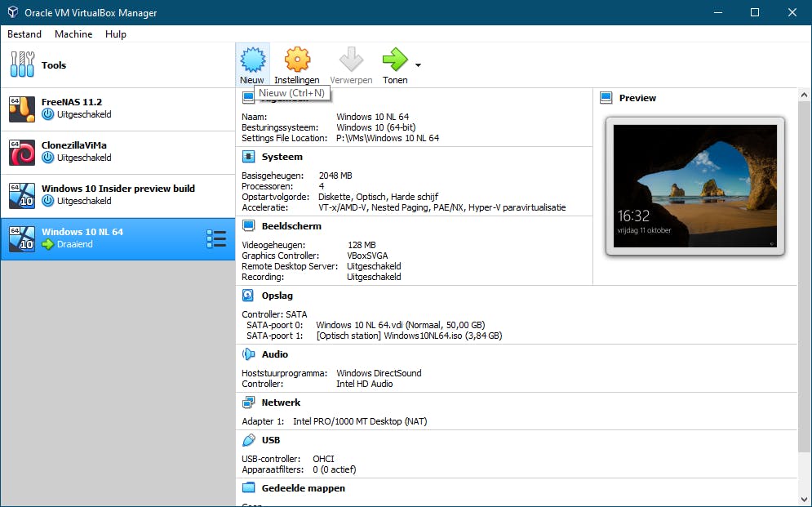Screen dimensions: 812x507
Task: Click the ClonezillaViMa power status icon
Action: pyautogui.click(x=47, y=158)
